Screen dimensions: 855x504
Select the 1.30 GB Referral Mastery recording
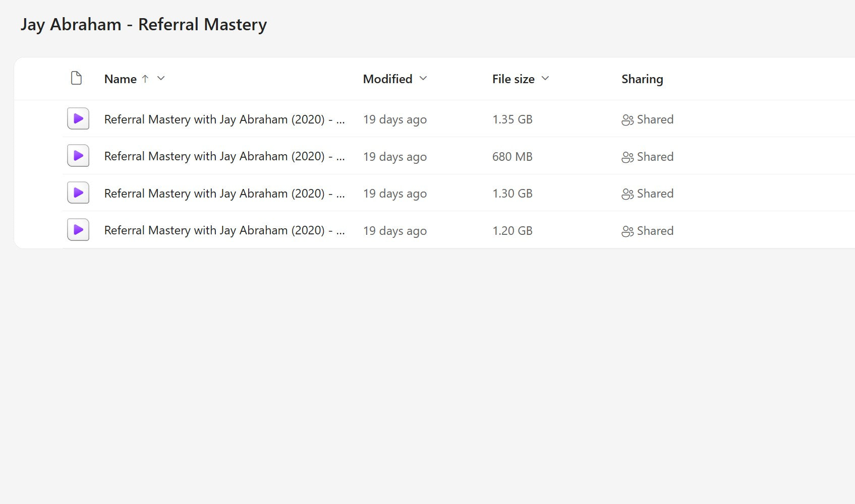point(224,193)
